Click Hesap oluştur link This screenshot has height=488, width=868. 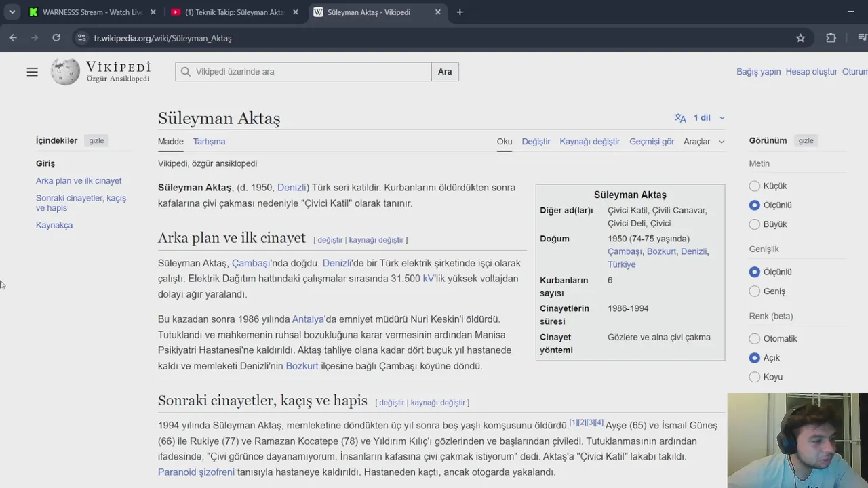click(811, 72)
